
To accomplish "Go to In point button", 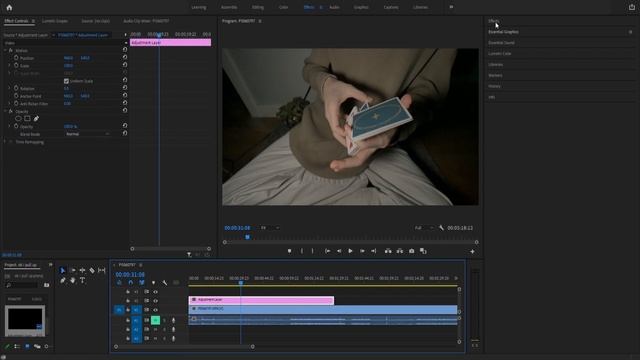I will 327,251.
